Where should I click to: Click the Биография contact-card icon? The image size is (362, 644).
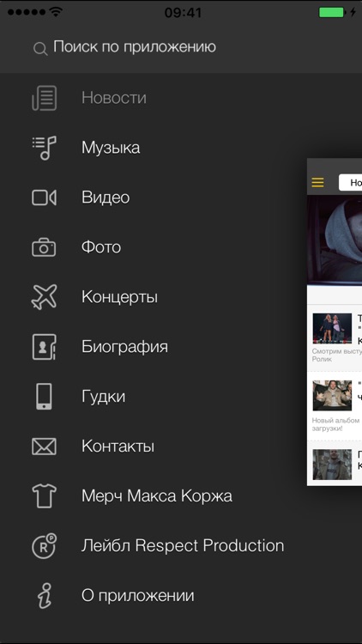click(x=44, y=347)
